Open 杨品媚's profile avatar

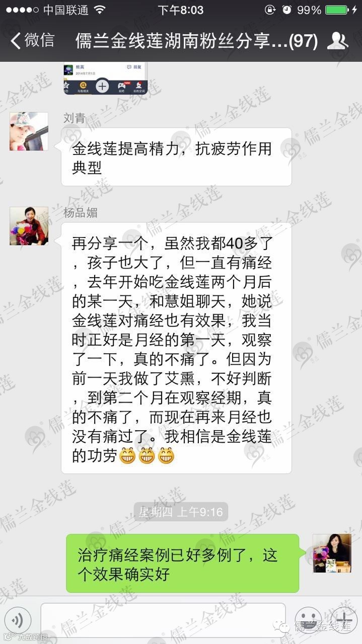pyautogui.click(x=29, y=226)
